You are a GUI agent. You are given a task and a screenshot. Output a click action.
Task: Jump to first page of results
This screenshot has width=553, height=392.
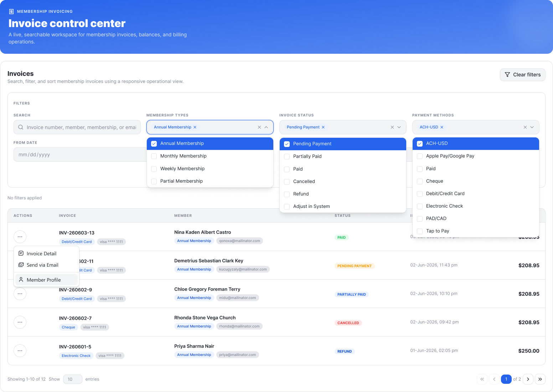[482, 379]
